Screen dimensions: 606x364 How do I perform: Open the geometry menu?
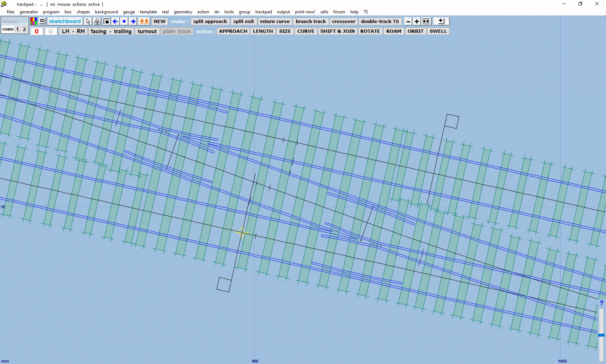click(183, 12)
